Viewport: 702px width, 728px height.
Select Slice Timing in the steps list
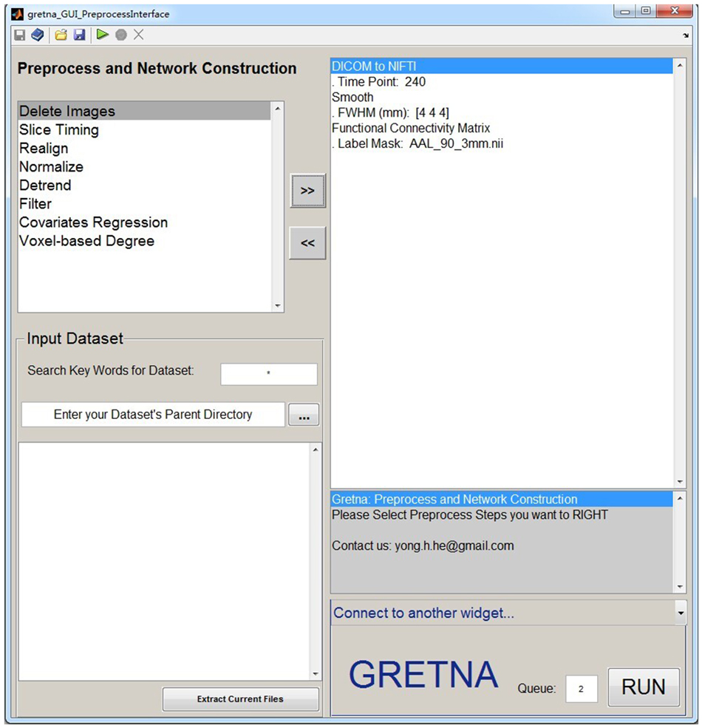[144, 130]
